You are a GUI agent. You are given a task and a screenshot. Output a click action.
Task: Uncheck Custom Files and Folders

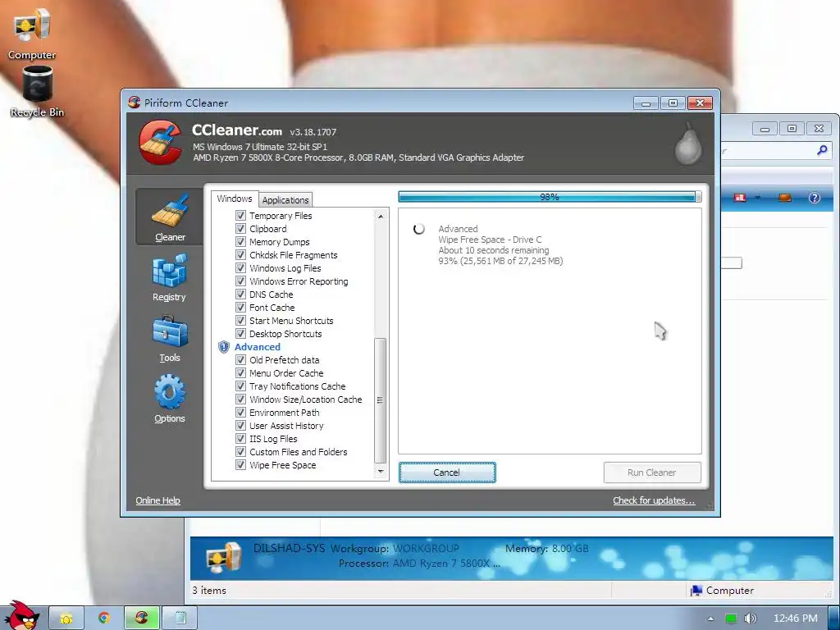[x=240, y=452]
